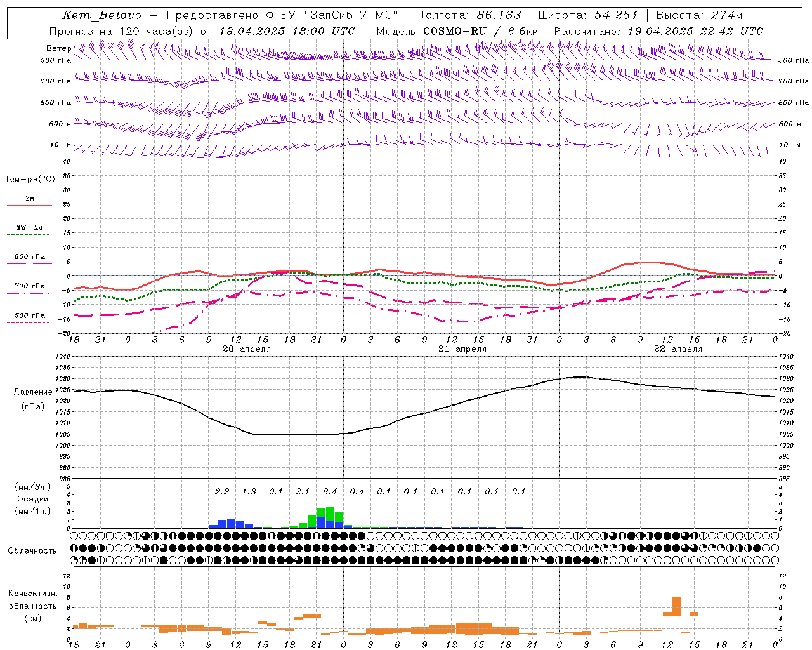Image resolution: width=812 pixels, height=650 pixels.
Task: Click the '(гПа)' unit under Давление
Action: click(33, 406)
